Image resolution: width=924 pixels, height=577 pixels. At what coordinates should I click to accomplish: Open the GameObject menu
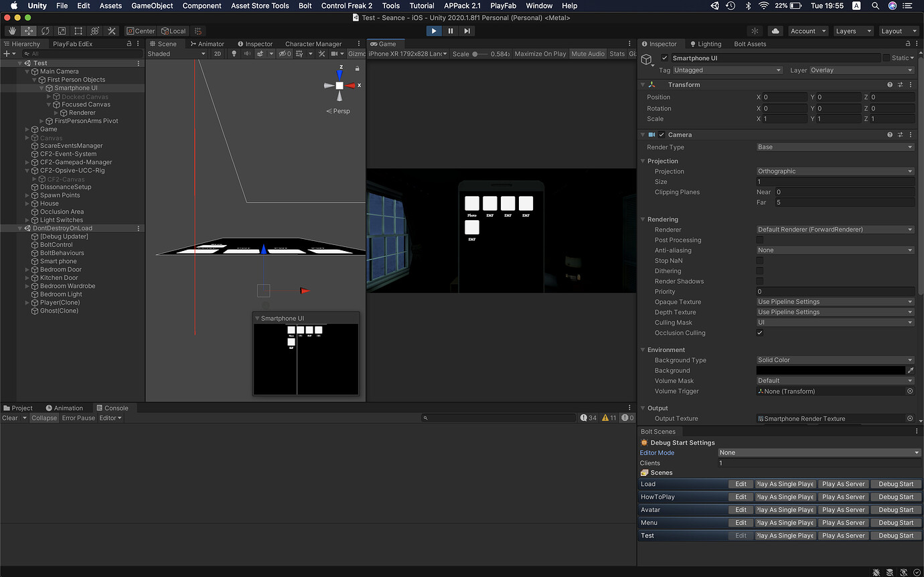pyautogui.click(x=153, y=5)
